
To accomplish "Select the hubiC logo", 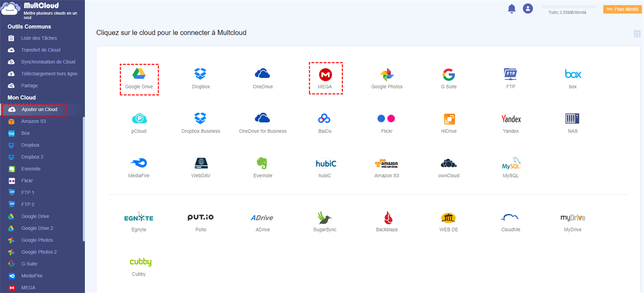I will coord(326,163).
